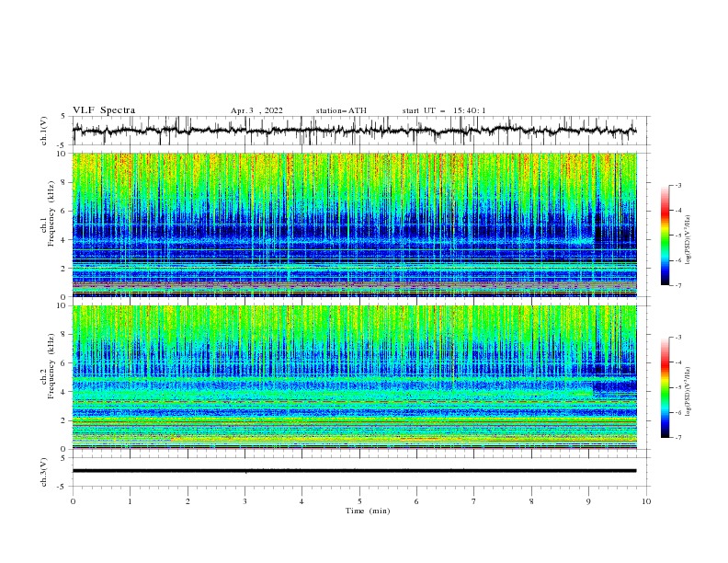The width and height of the screenshot is (728, 563).
Task: Click the date text "Apr. 3, 2022"
Action: coord(256,110)
